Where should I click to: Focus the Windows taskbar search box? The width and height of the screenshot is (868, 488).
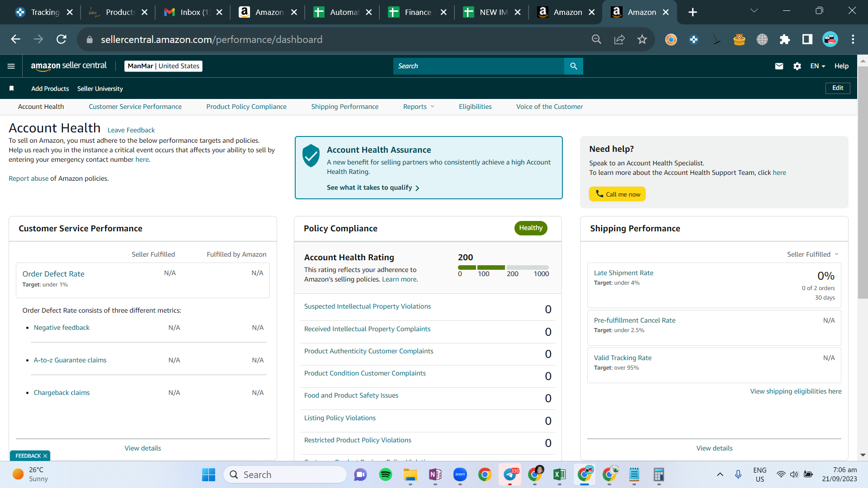[x=285, y=474]
